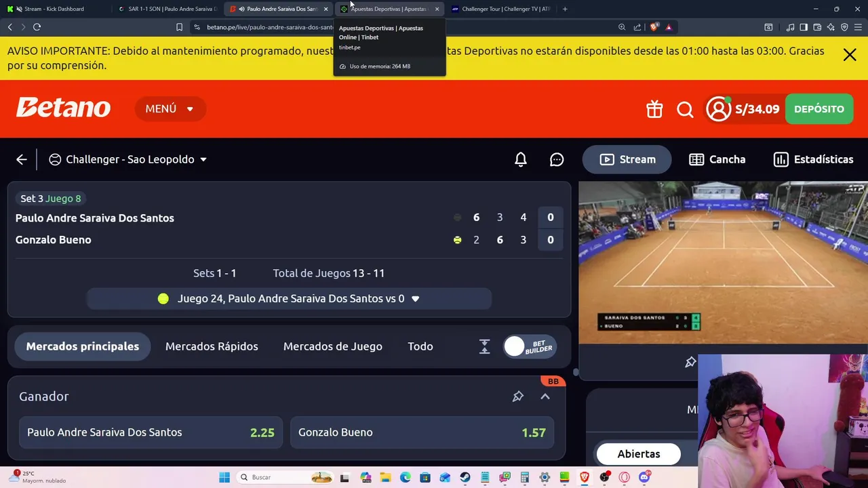The width and height of the screenshot is (868, 488).
Task: Open a new browser tab
Action: 565,9
